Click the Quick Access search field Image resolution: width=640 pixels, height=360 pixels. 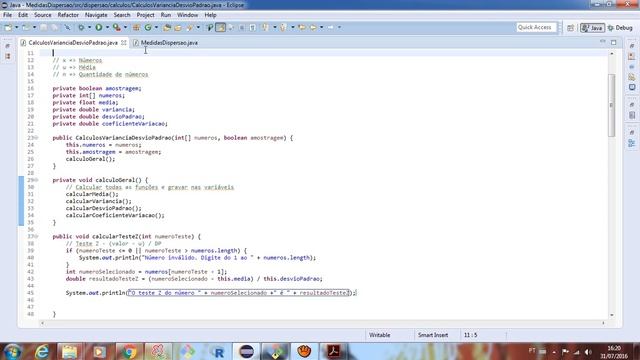[536, 27]
